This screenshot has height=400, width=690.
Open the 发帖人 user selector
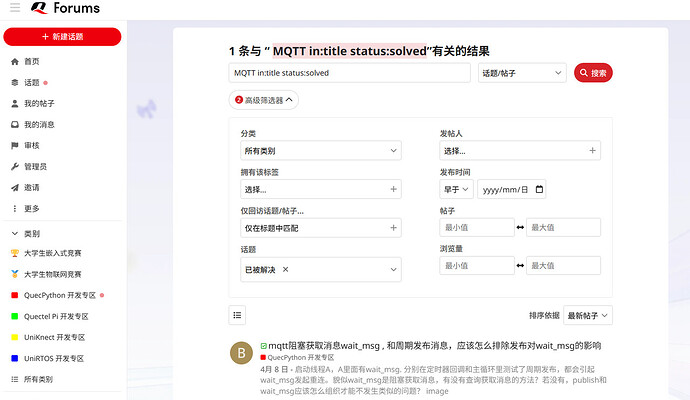(520, 150)
